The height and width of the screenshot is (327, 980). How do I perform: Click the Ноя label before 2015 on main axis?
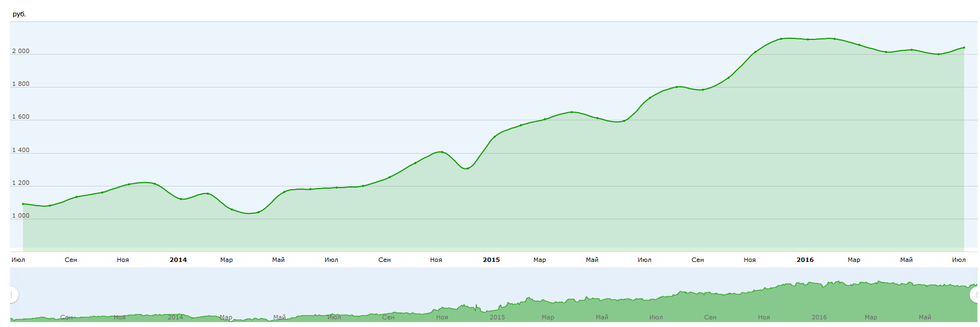point(436,260)
